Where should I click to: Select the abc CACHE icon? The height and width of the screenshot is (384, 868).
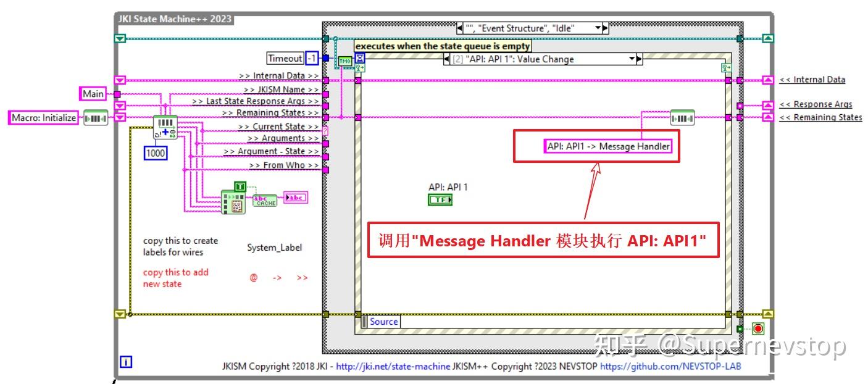[x=264, y=201]
